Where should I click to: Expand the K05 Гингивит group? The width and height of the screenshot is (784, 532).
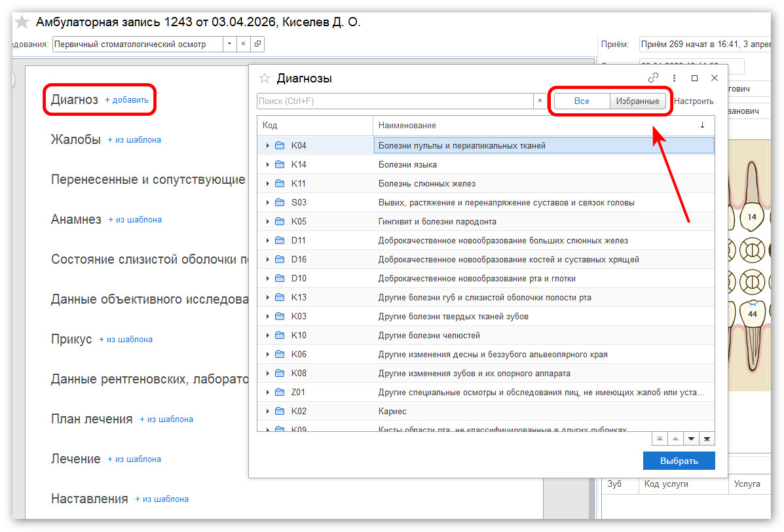268,221
